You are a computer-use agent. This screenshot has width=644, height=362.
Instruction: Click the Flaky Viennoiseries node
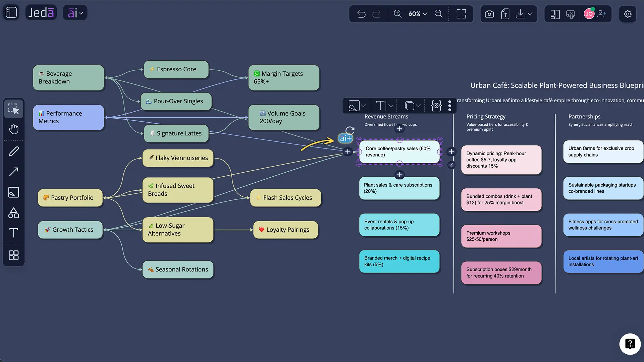click(x=178, y=158)
